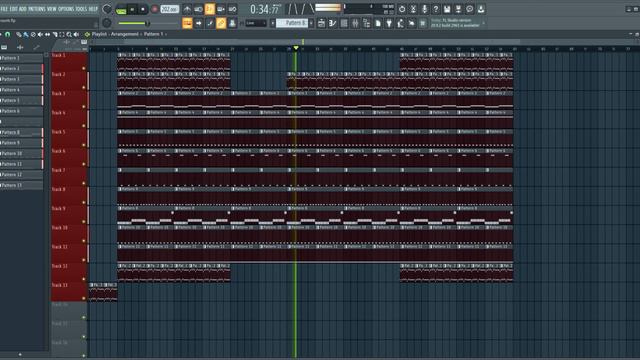The width and height of the screenshot is (640, 360).
Task: Open the VIEW menu
Action: tap(51, 9)
